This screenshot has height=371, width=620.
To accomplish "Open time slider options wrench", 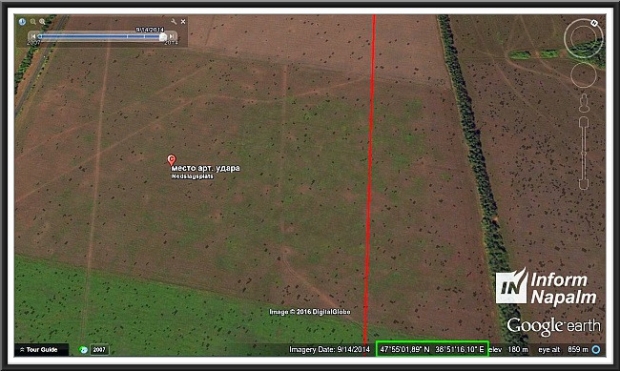I will (x=174, y=21).
